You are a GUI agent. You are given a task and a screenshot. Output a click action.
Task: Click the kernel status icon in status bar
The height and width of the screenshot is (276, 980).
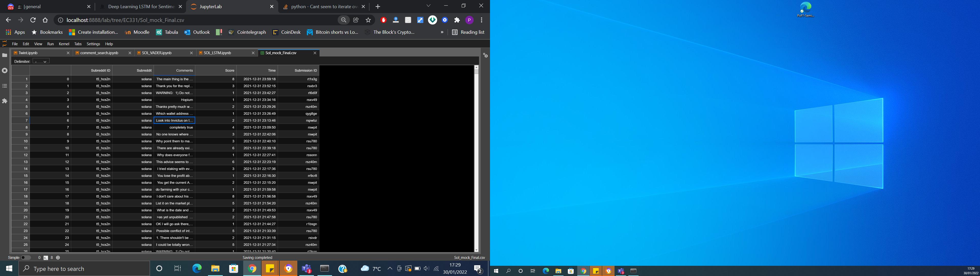pyautogui.click(x=58, y=258)
